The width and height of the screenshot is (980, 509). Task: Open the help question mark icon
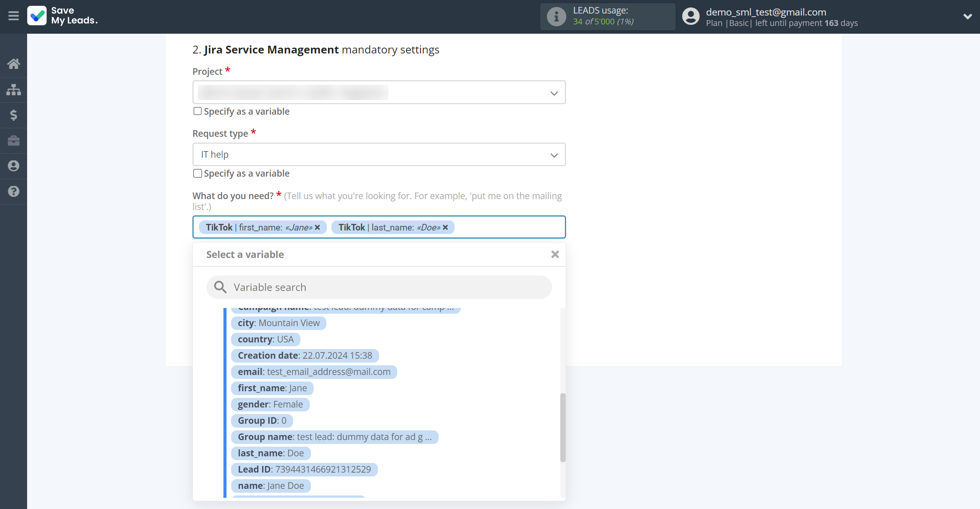pos(14,191)
